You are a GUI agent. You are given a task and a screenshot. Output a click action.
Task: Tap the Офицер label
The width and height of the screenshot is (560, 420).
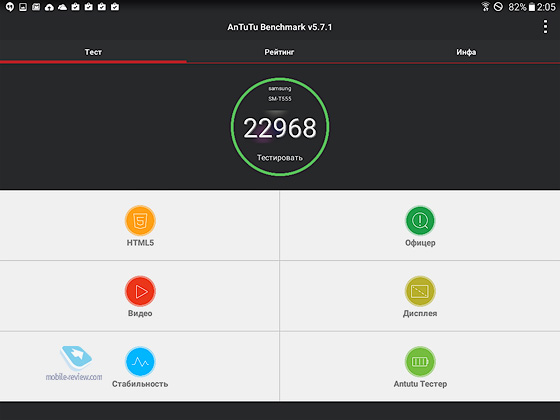pyautogui.click(x=420, y=243)
